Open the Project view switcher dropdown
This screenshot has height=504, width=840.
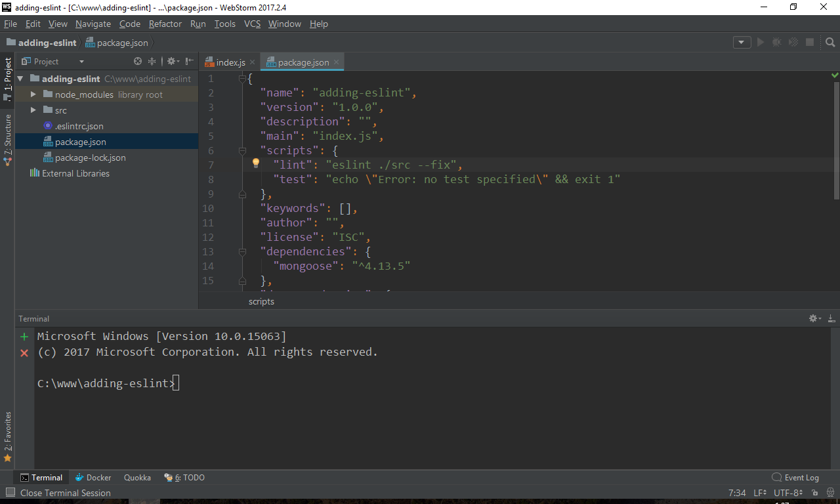[81, 61]
